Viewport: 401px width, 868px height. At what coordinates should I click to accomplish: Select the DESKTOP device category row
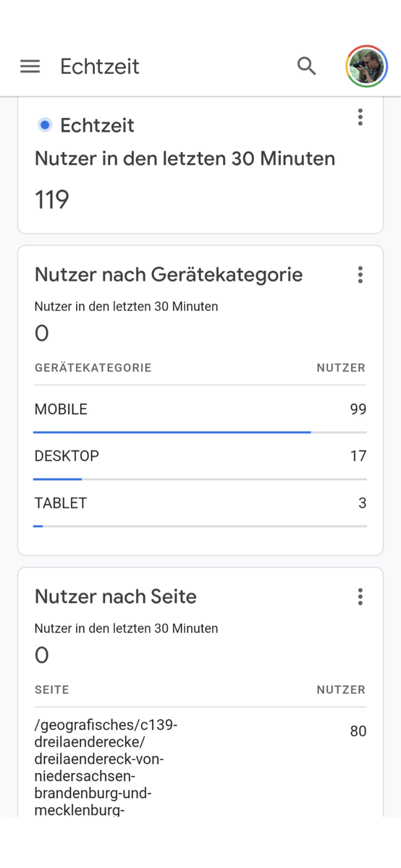200,456
